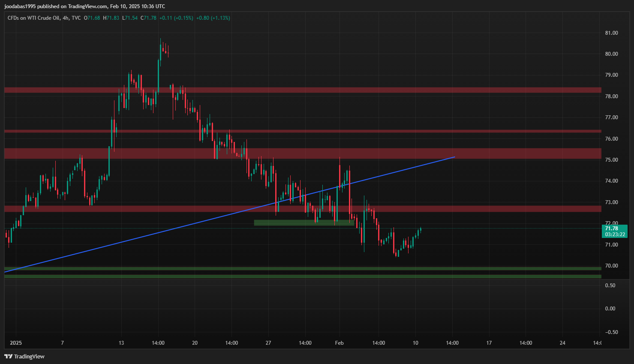Click the 74.00 price axis label
The height and width of the screenshot is (364, 634).
(611, 181)
